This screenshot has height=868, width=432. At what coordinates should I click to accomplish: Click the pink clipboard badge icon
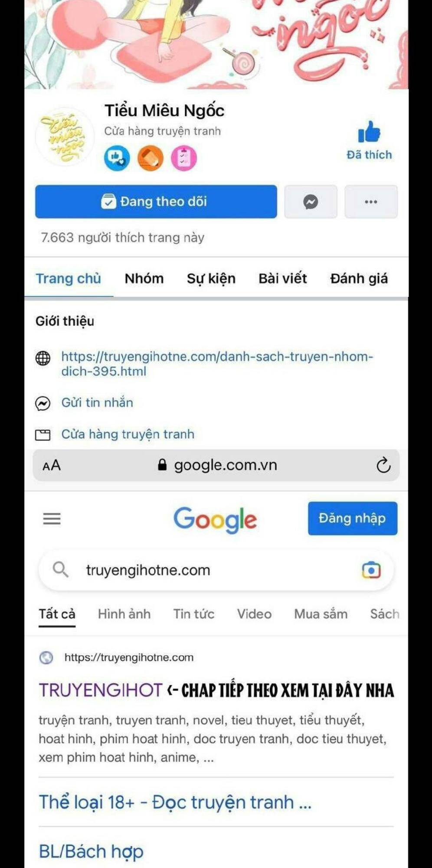184,158
